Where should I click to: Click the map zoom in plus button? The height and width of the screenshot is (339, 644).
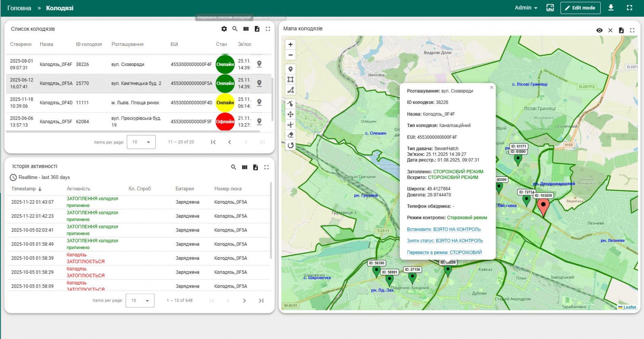[290, 44]
